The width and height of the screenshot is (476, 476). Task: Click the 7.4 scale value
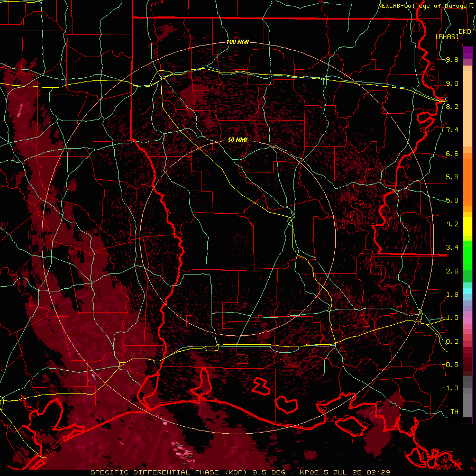tap(452, 130)
